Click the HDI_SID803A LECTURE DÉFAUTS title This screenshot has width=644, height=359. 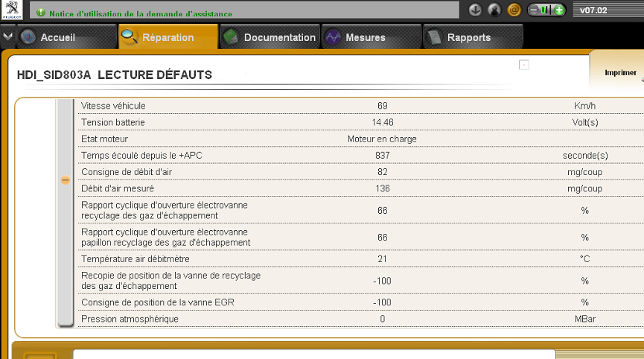pos(115,74)
